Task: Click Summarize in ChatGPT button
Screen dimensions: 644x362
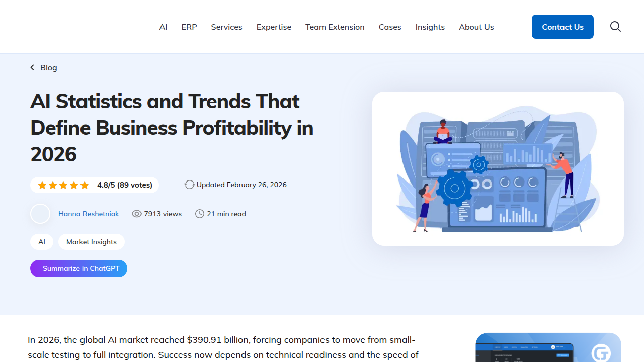Action: [78, 268]
